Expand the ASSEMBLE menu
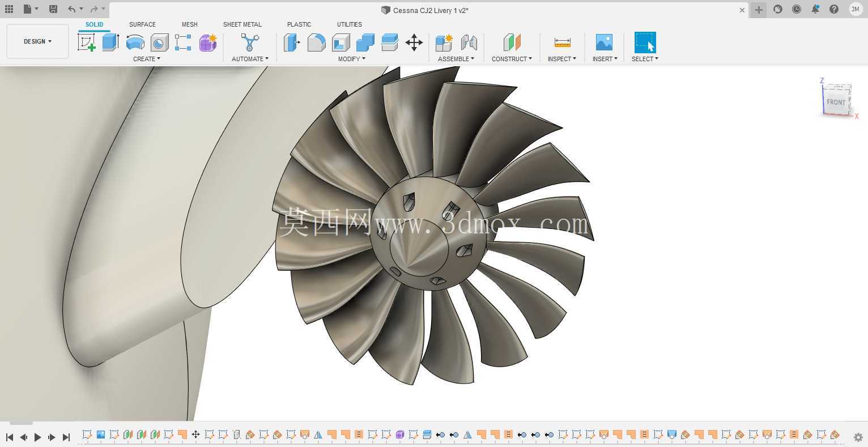This screenshot has height=447, width=868. pyautogui.click(x=456, y=59)
